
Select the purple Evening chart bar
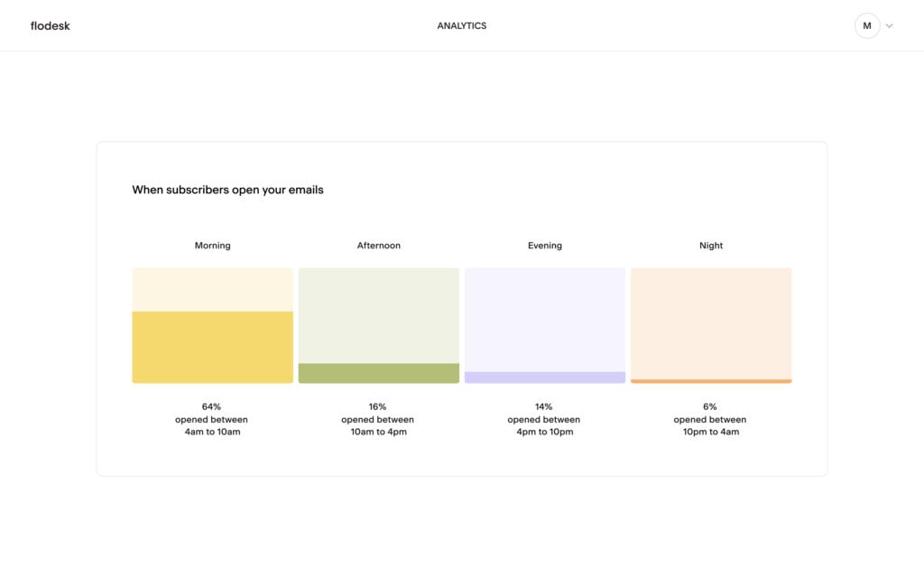(545, 377)
